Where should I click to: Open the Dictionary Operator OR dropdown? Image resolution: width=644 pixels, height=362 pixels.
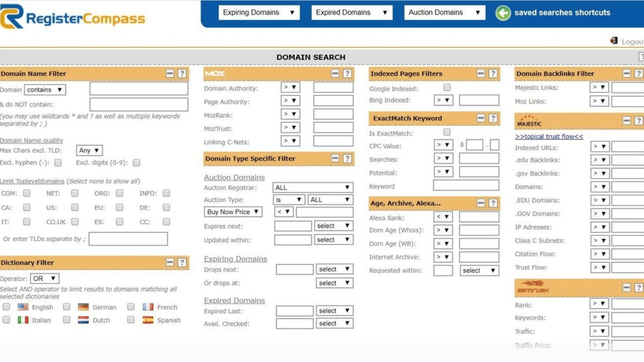click(44, 279)
